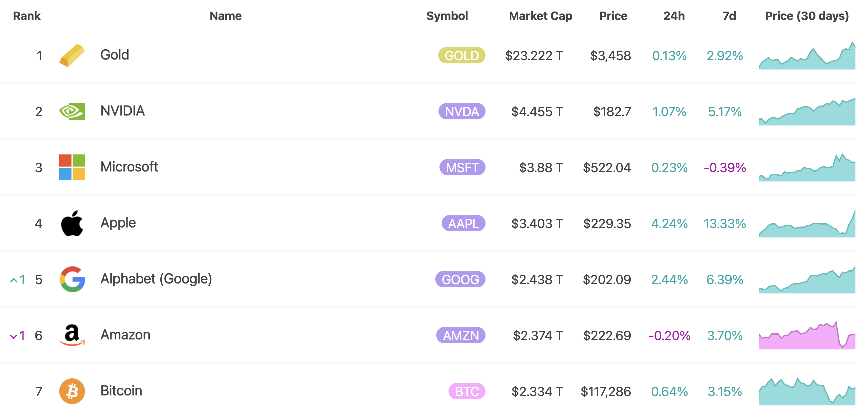The width and height of the screenshot is (868, 417).
Task: Click the BTC symbol badge
Action: click(467, 391)
